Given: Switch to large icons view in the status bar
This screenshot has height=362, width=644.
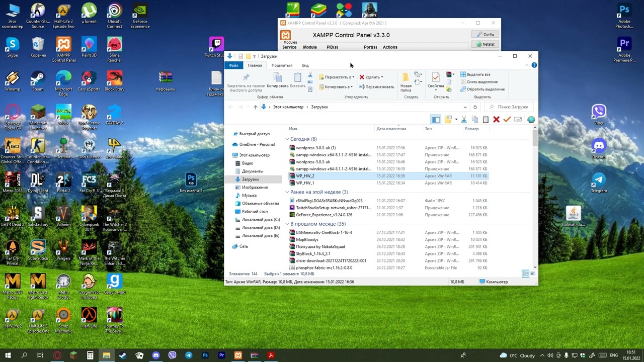Looking at the screenshot, I should (533, 274).
